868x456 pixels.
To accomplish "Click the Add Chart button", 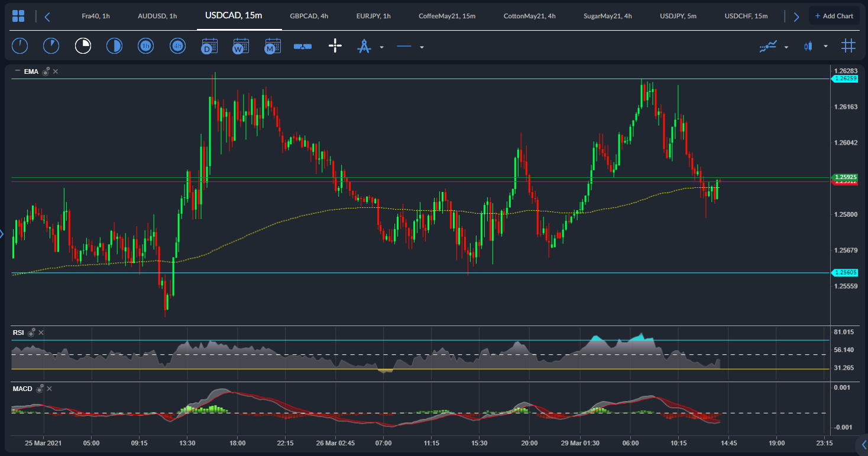I will [834, 16].
